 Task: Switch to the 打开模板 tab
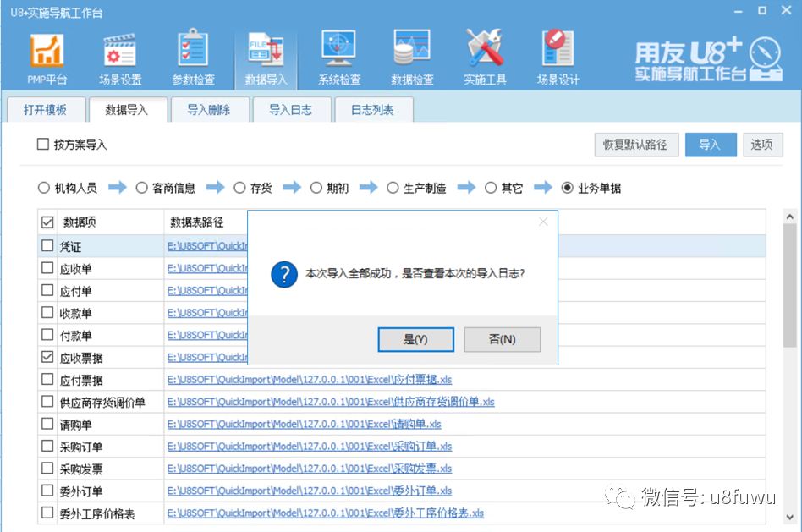[46, 110]
